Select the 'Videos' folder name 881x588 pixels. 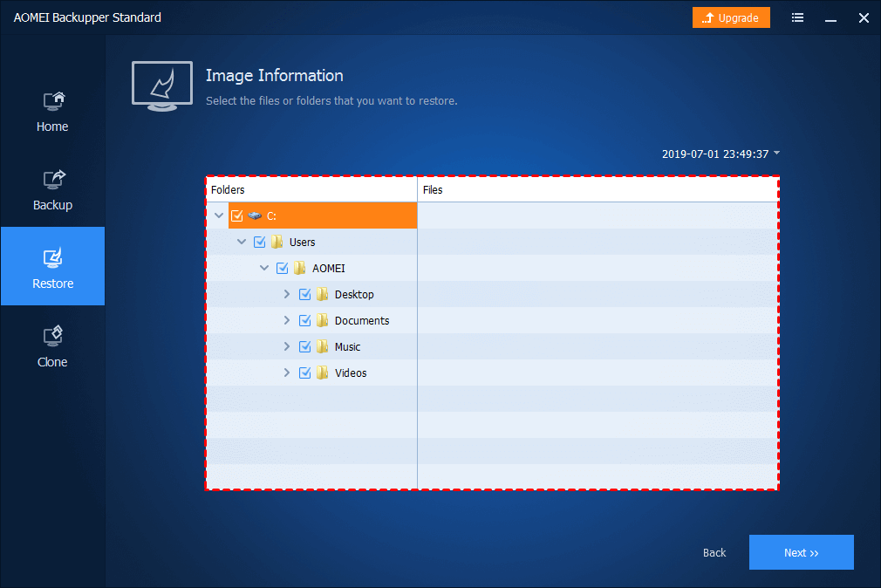tap(351, 373)
